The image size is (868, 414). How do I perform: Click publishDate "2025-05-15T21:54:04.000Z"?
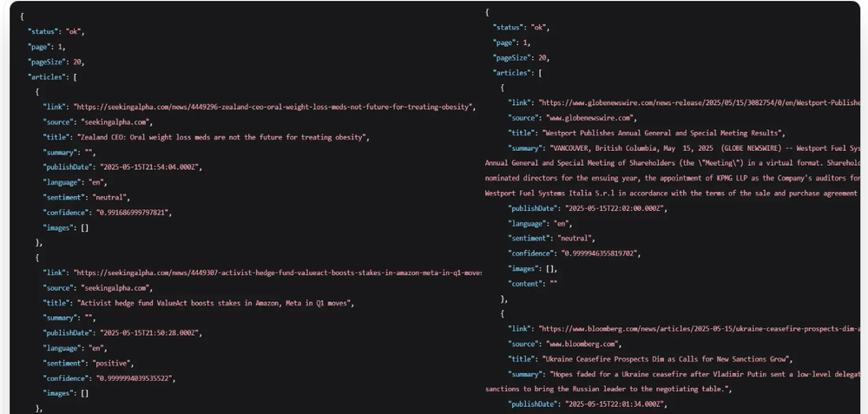(150, 168)
